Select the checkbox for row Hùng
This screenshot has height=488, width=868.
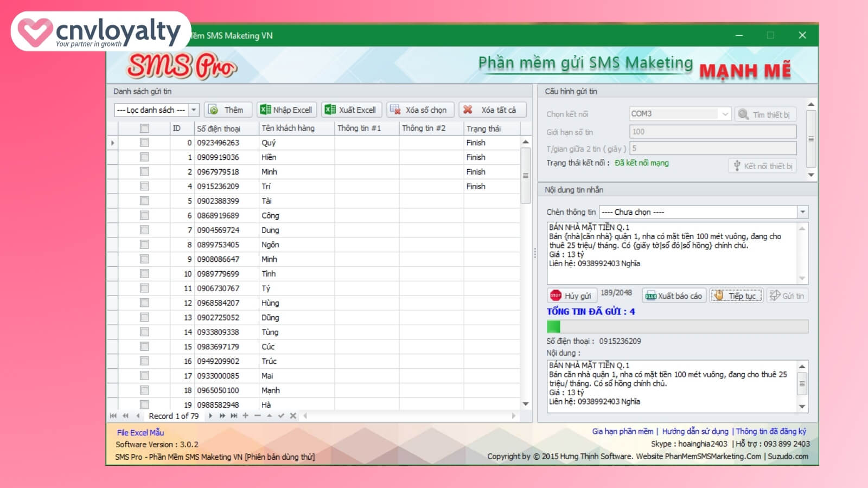click(x=144, y=303)
